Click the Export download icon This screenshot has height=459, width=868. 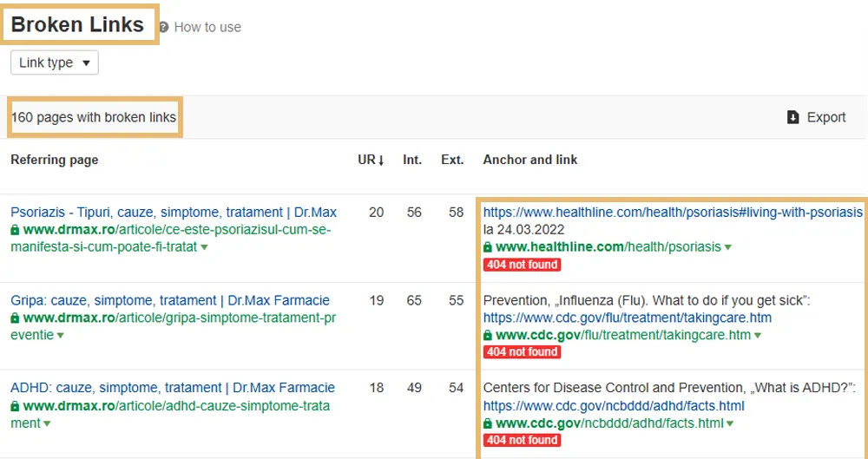(x=792, y=117)
